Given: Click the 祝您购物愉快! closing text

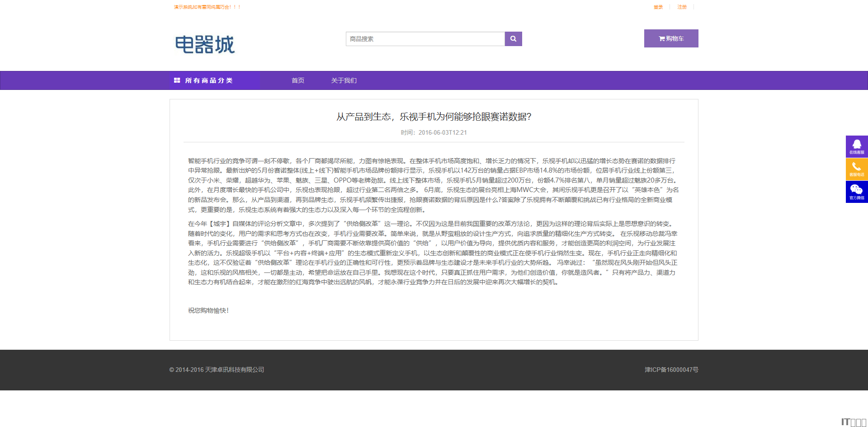Looking at the screenshot, I should click(208, 310).
